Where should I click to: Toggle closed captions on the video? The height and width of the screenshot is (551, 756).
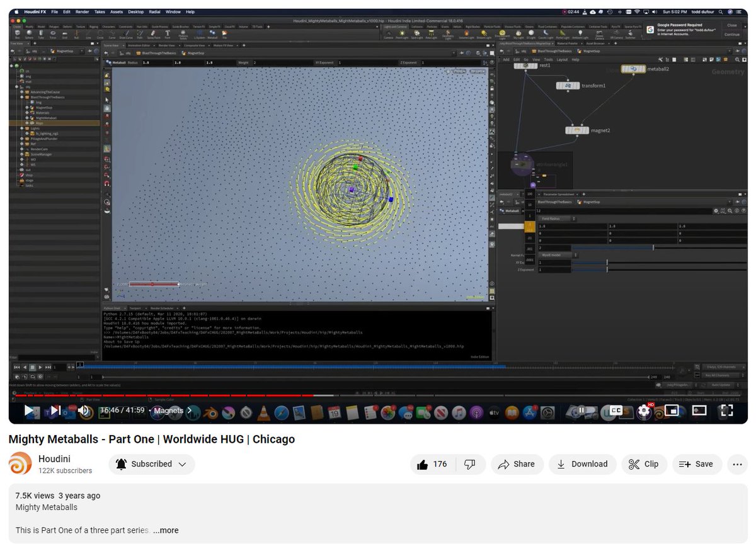[x=616, y=411]
